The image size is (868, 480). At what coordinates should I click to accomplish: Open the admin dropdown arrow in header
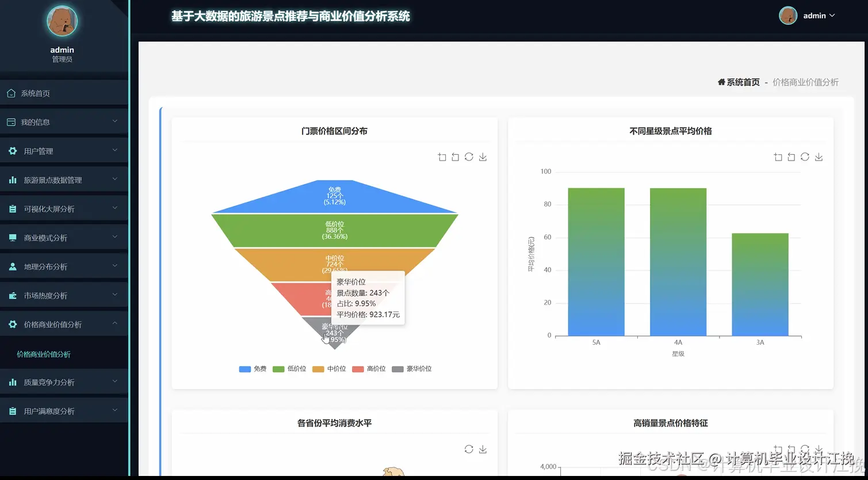832,16
